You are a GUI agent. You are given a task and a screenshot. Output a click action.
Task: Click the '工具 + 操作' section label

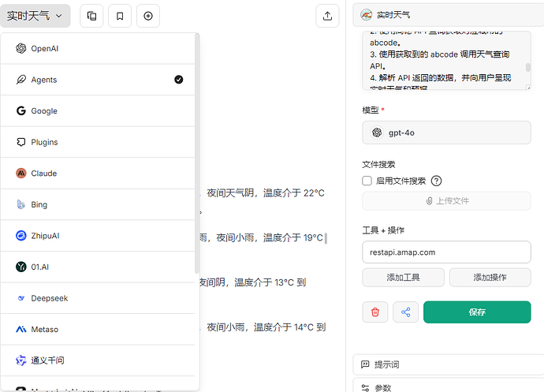point(383,230)
